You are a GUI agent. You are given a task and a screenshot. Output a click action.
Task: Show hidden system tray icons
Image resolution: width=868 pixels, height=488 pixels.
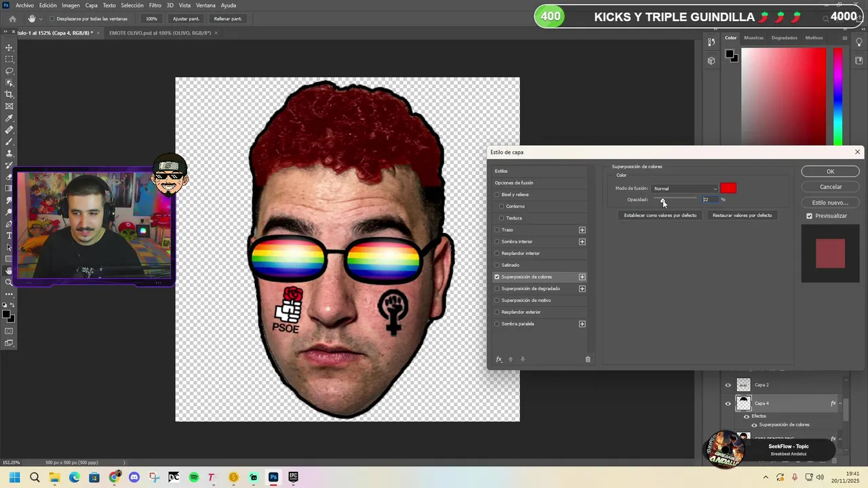pyautogui.click(x=766, y=477)
